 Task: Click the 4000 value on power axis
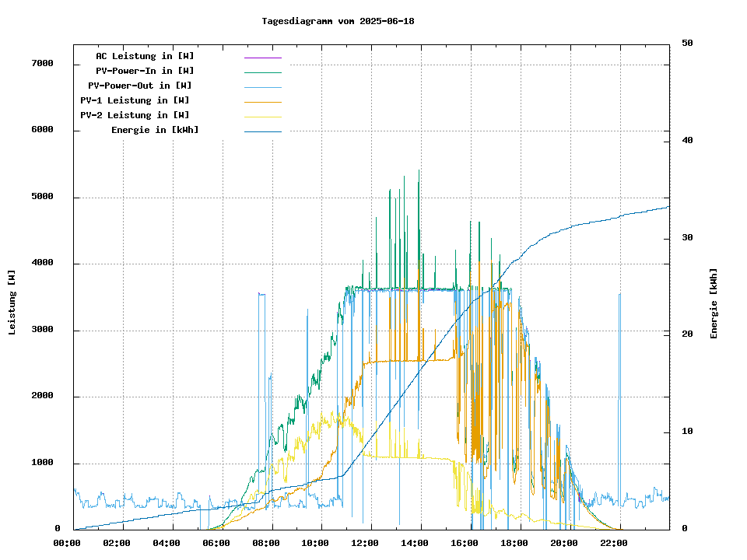coord(42,263)
